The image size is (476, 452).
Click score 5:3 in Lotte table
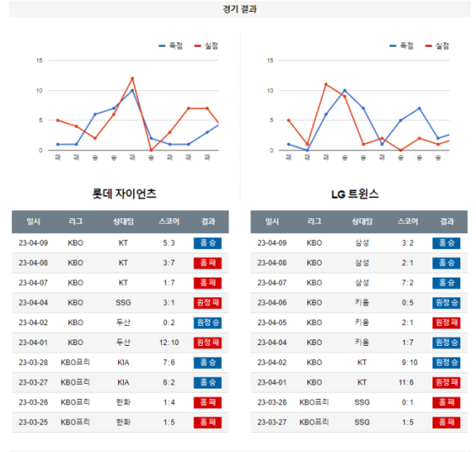[x=169, y=243]
